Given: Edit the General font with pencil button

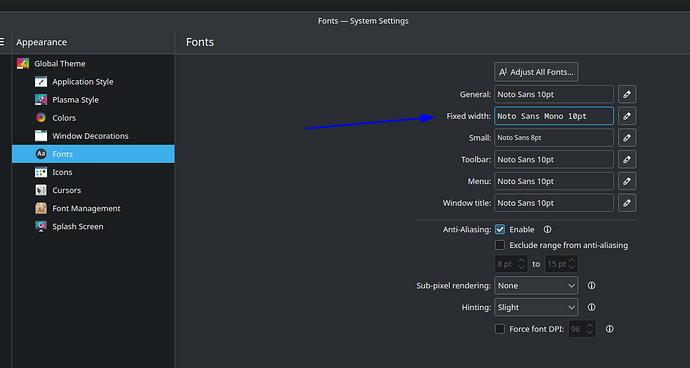Looking at the screenshot, I should coord(627,94).
